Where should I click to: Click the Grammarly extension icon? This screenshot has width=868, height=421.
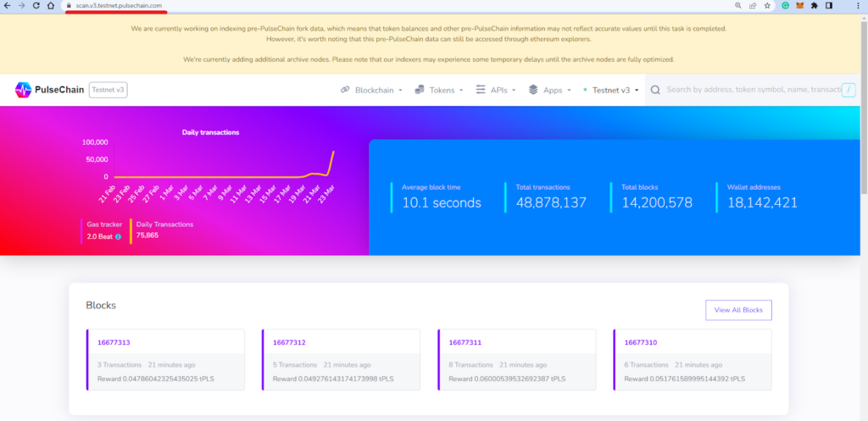pyautogui.click(x=786, y=6)
